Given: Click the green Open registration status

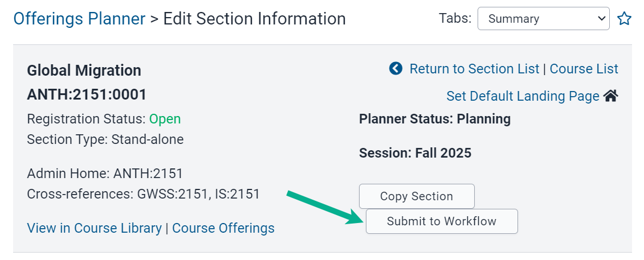Looking at the screenshot, I should point(165,119).
